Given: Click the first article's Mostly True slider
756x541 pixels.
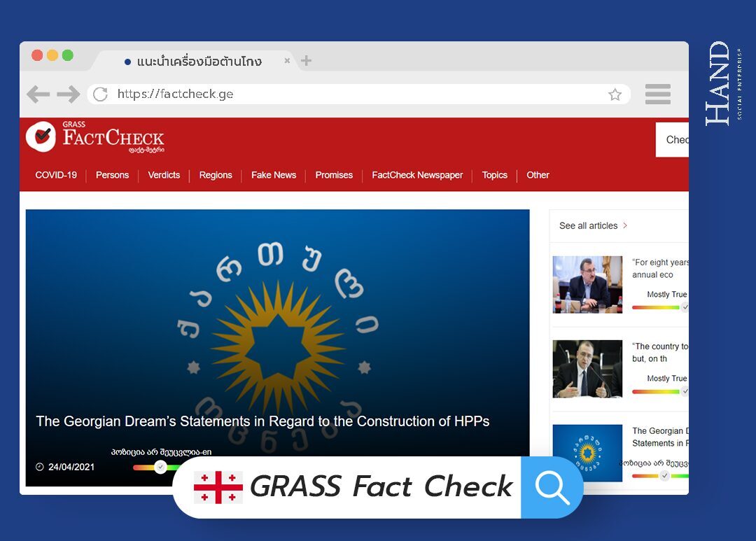Looking at the screenshot, I should [660, 307].
